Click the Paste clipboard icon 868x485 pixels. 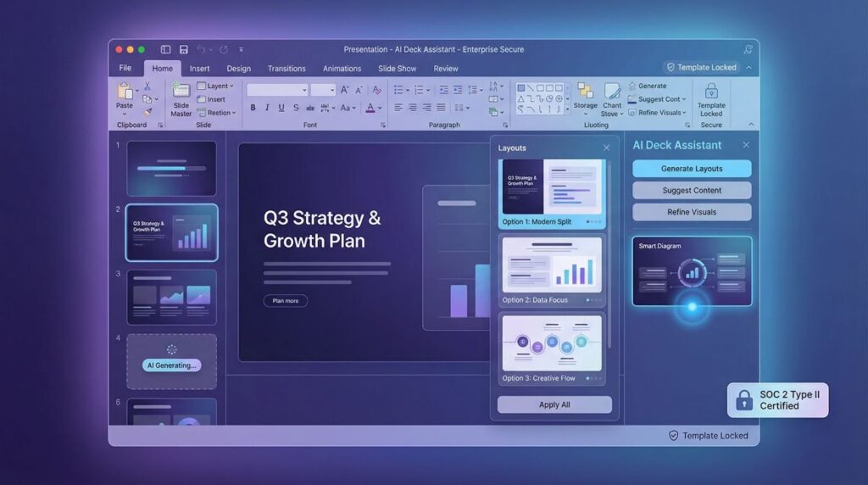(125, 92)
